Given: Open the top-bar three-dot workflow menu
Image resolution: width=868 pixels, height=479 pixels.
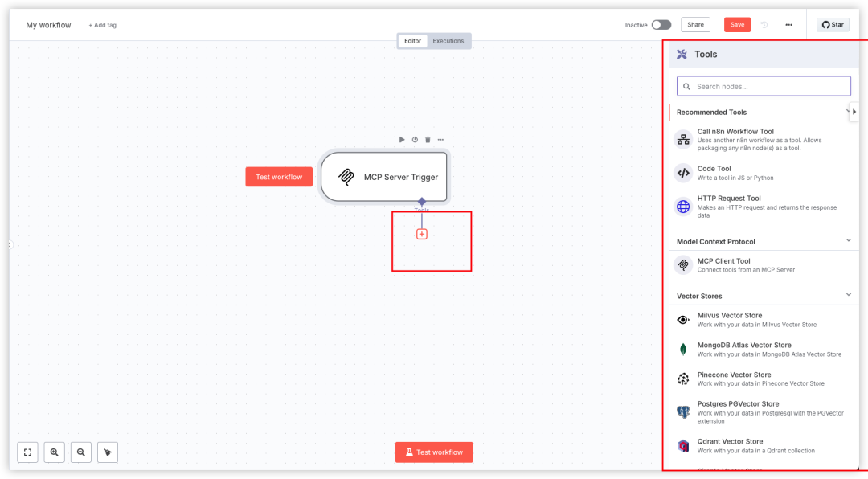Looking at the screenshot, I should tap(789, 25).
